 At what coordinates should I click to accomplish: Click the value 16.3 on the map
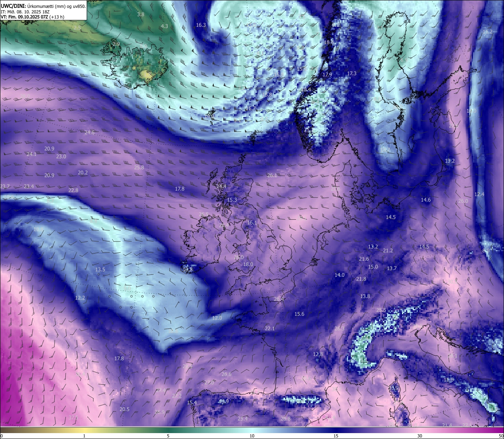201,25
